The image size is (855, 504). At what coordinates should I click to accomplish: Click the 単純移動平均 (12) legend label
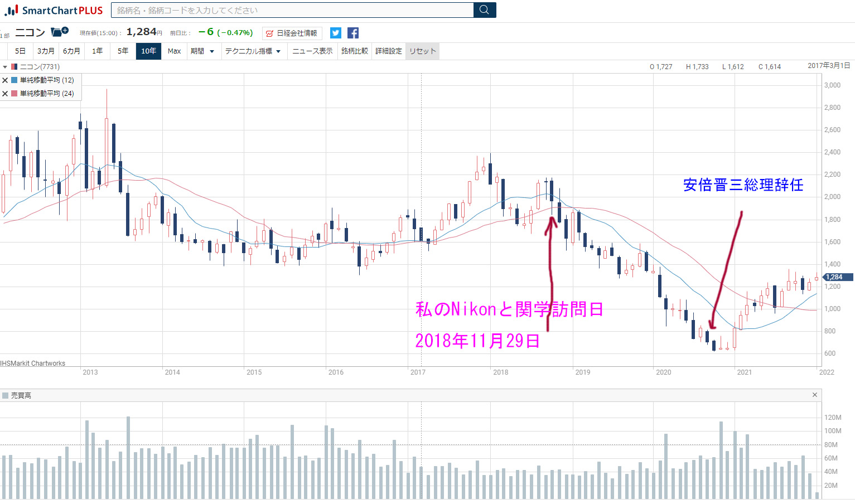point(47,80)
